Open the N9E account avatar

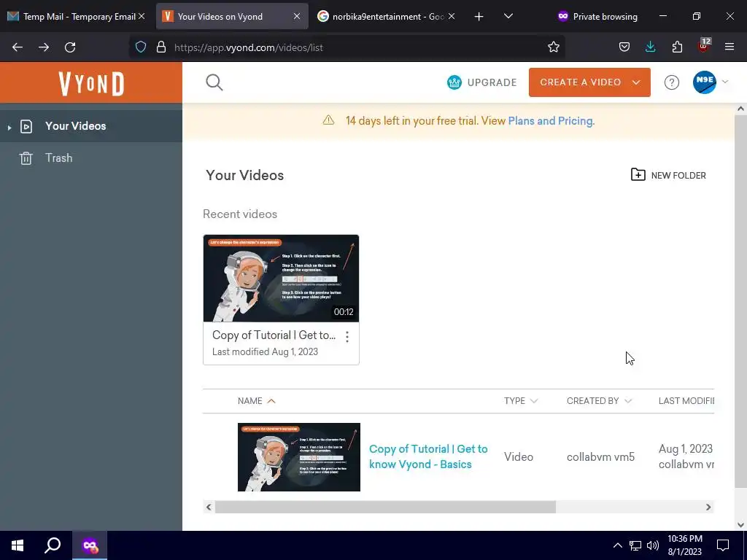point(704,82)
